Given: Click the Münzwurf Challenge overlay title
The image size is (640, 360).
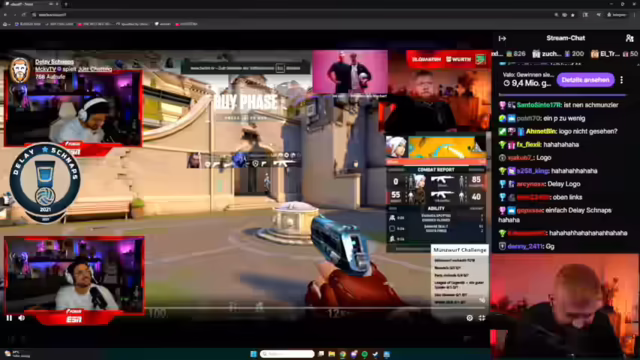Looking at the screenshot, I should coord(460,250).
